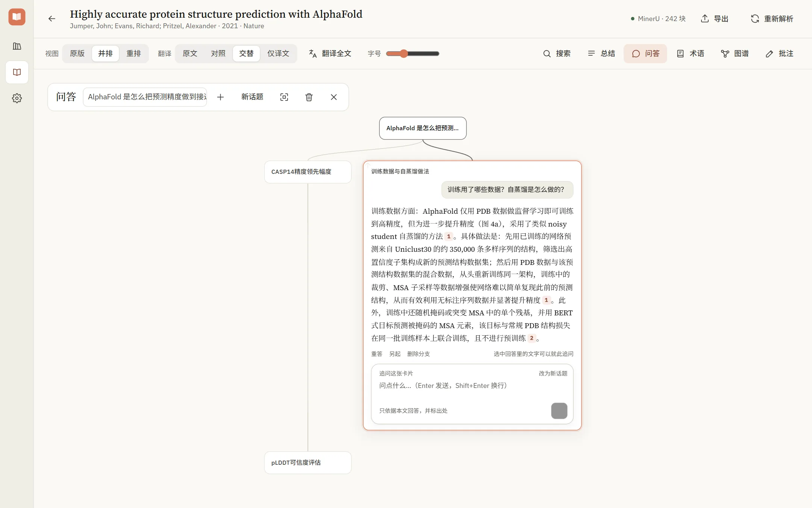This screenshot has height=508, width=812.
Task: Click 重新解析 re-parse button
Action: 772,19
